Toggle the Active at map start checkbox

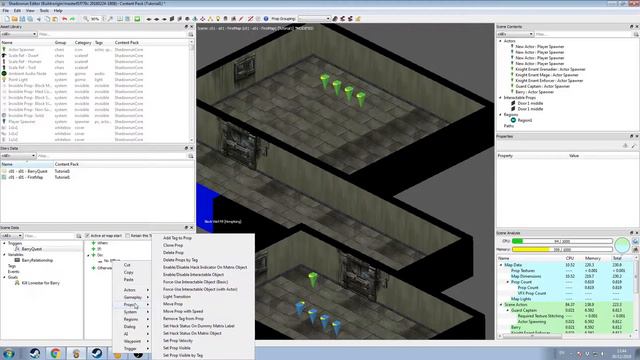[x=87, y=236]
